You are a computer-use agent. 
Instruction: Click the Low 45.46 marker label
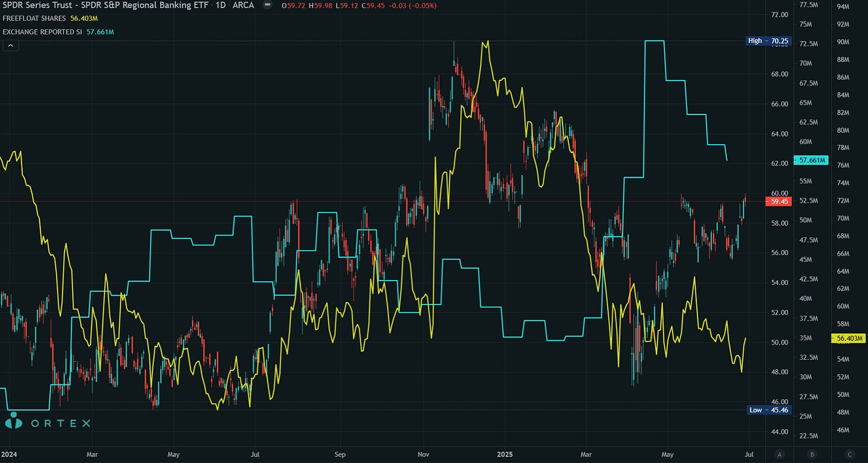pyautogui.click(x=769, y=410)
